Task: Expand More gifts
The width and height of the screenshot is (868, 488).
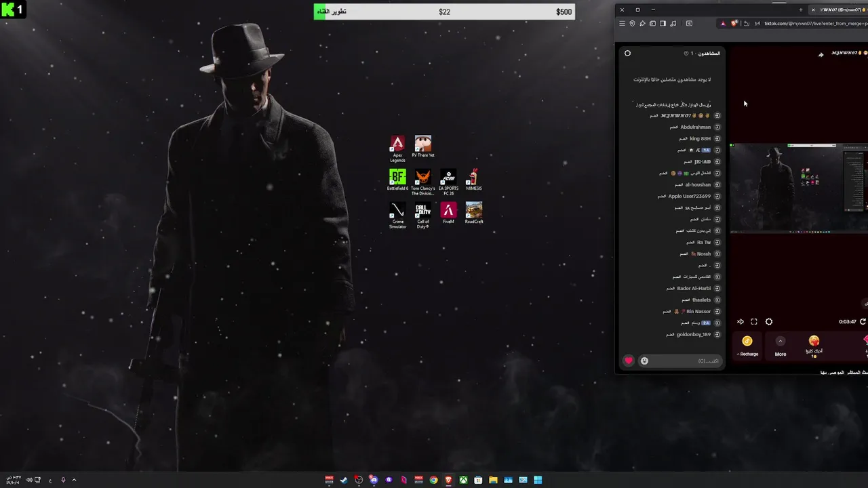Action: coord(781,346)
